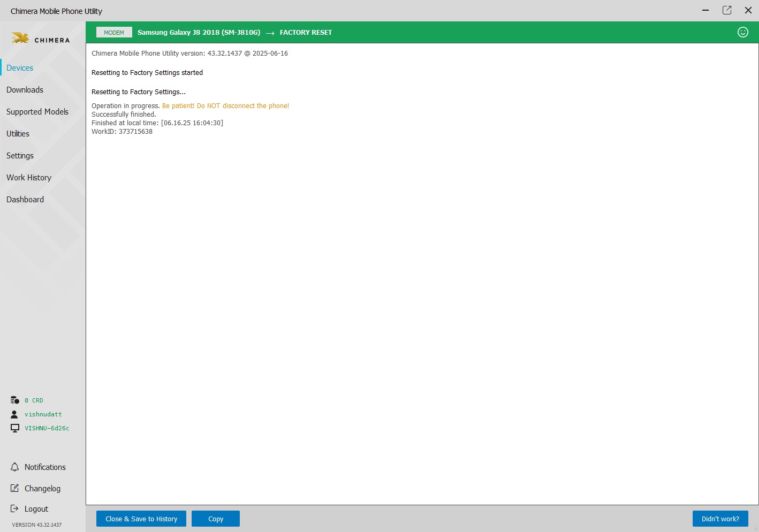This screenshot has height=532, width=759.
Task: Click the user profile icon
Action: (14, 414)
